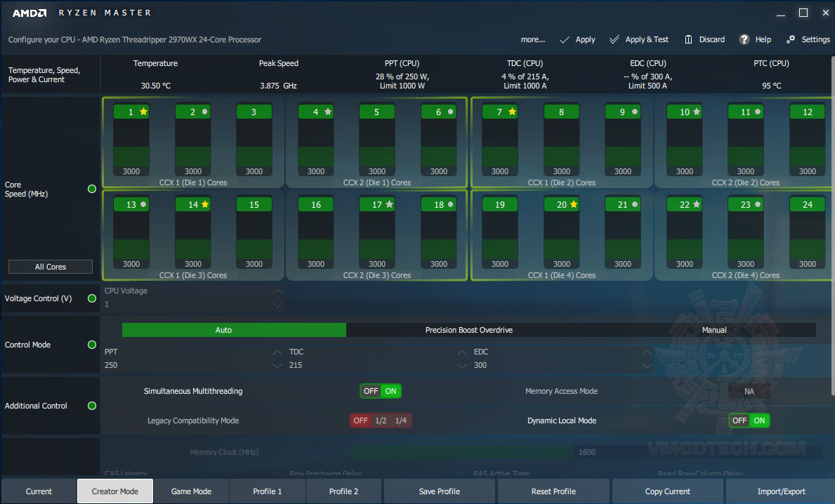Click the dot marker on core 18
Screen dimensions: 835x504
click(451, 204)
